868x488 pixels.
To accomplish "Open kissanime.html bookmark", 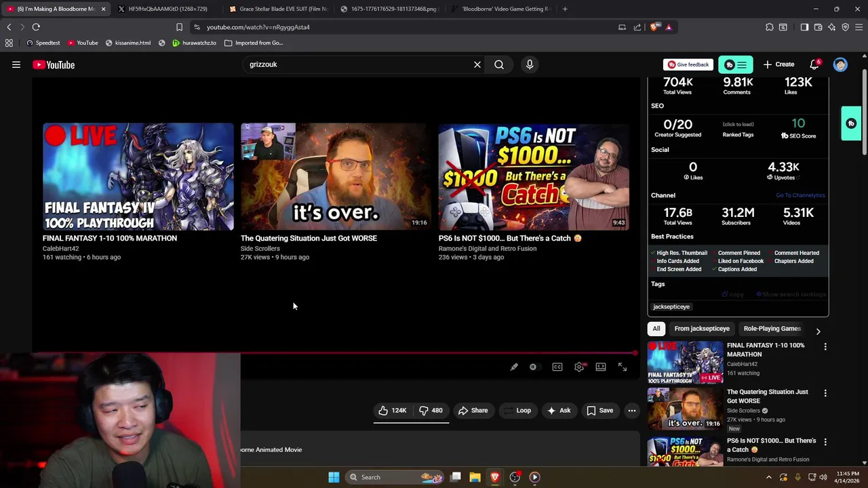I will click(x=127, y=43).
